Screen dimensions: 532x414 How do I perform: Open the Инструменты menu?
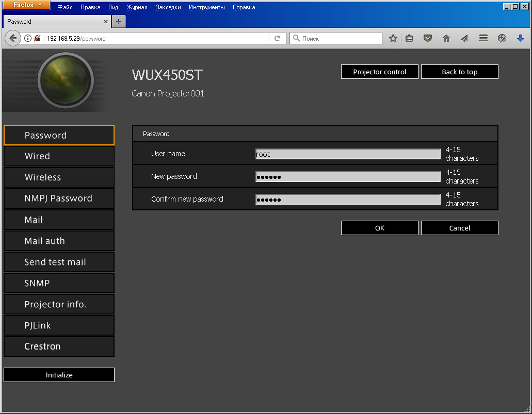[x=206, y=7]
